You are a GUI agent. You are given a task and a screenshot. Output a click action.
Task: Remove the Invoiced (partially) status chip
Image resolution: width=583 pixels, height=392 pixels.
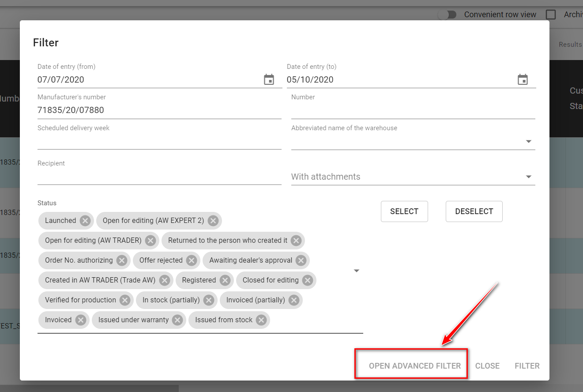(294, 300)
